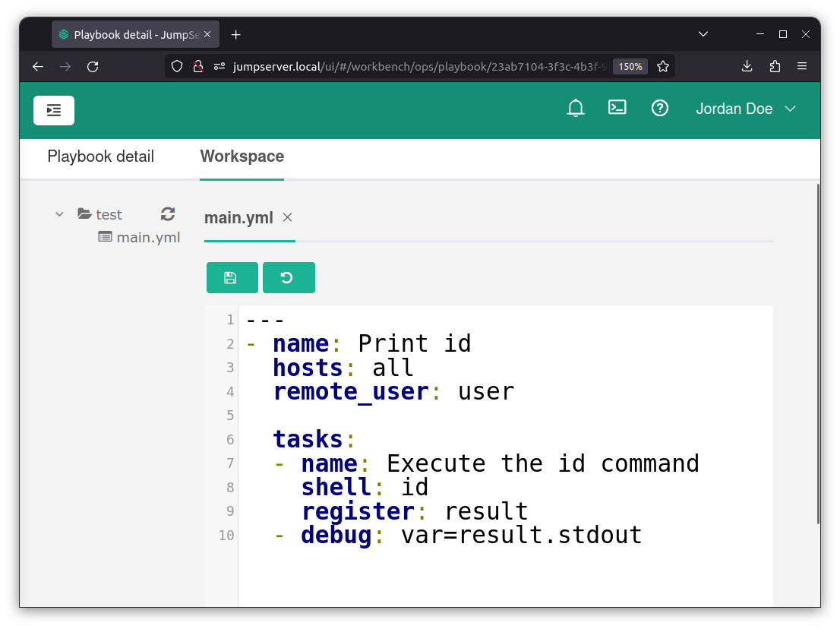Image resolution: width=840 pixels, height=629 pixels.
Task: Bookmark this page with star icon
Action: click(x=663, y=67)
